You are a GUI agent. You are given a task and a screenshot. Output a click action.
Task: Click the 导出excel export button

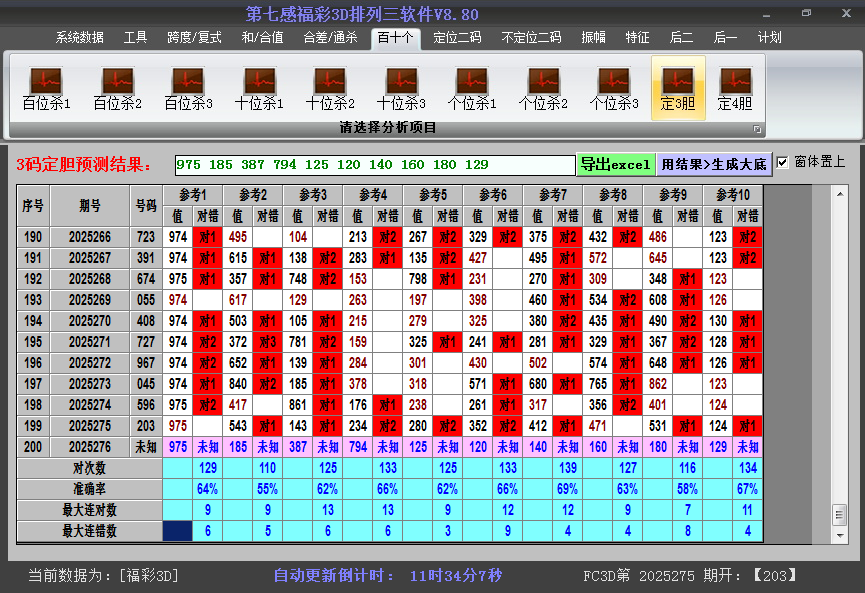coord(616,162)
